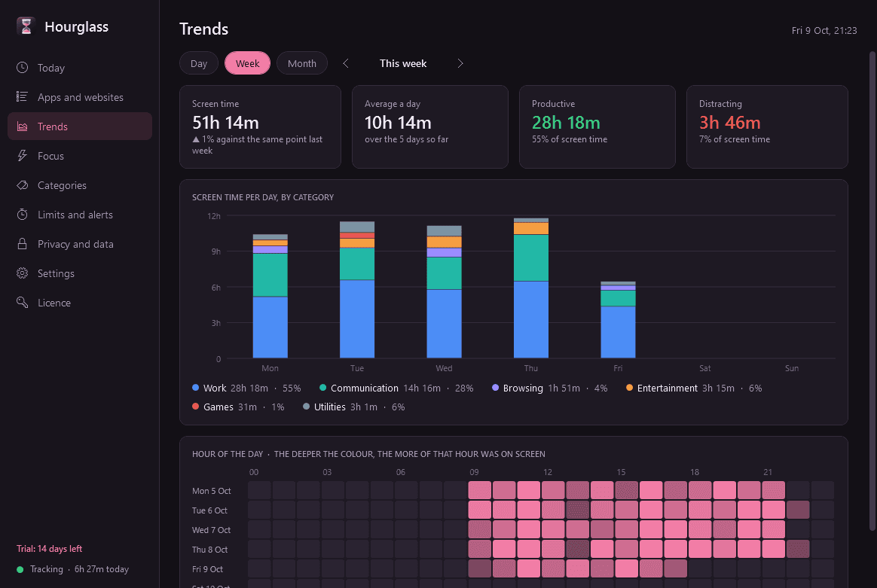Go to the previous week arrow
This screenshot has height=588, width=877.
click(346, 63)
